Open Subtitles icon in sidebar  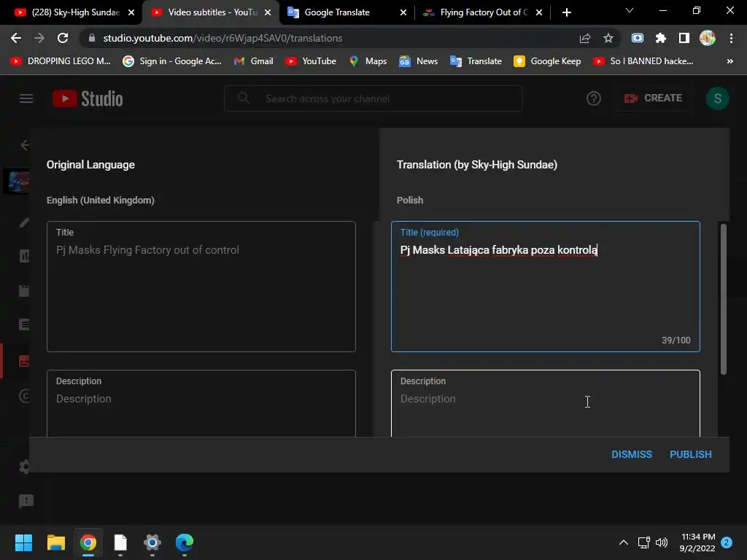point(24,361)
